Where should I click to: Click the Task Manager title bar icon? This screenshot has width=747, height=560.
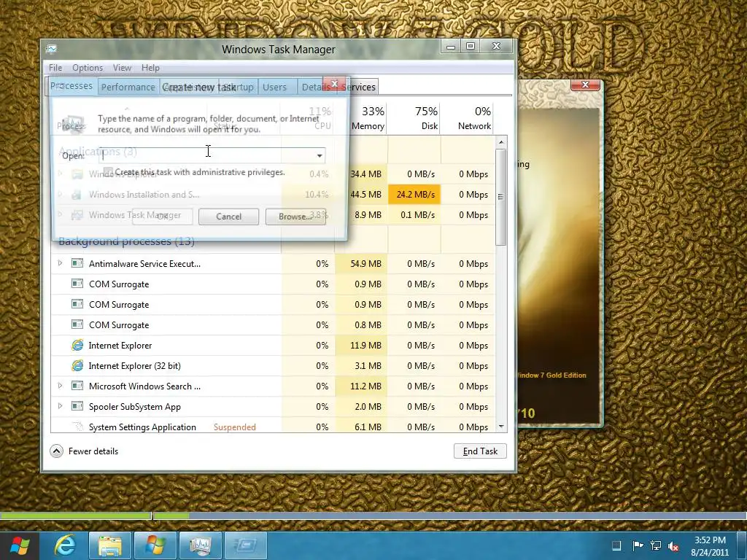[52, 49]
